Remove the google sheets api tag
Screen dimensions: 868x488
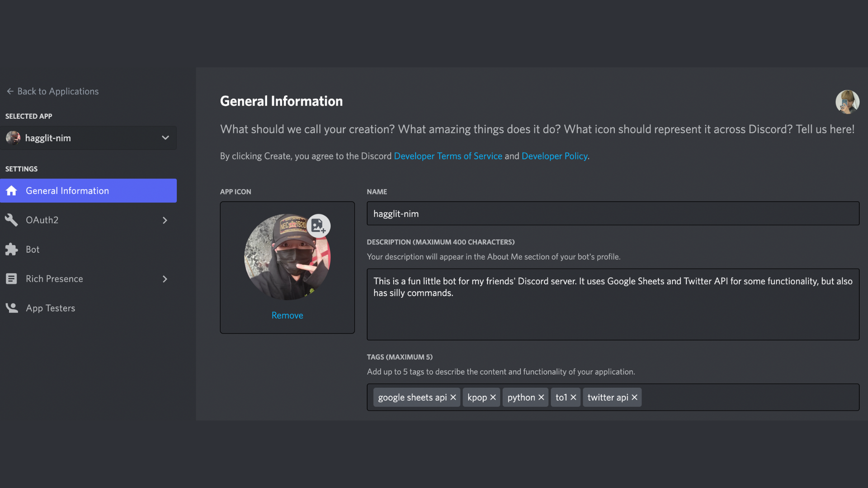(453, 398)
